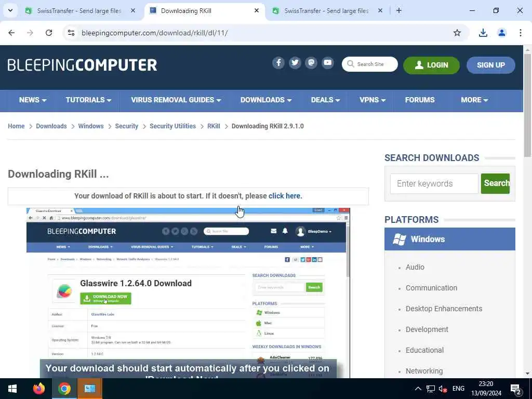
Task: Open the Development category link
Action: pos(427,329)
